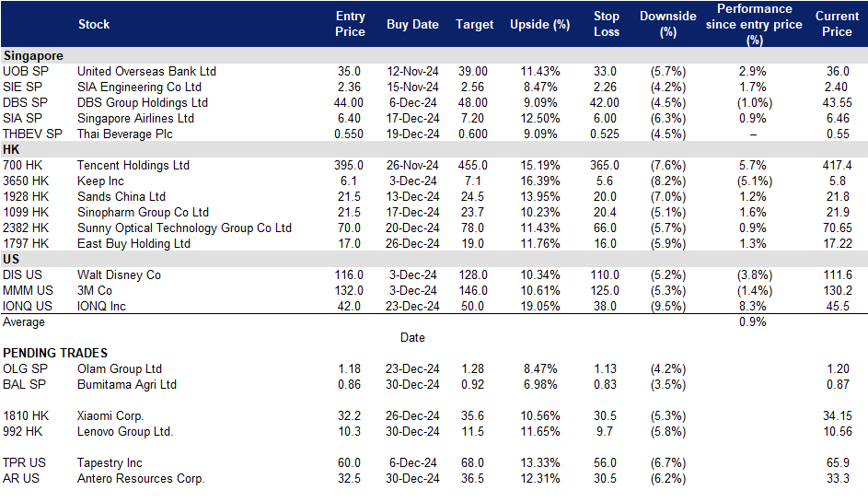Viewport: 868px width, 502px height.
Task: Click the 'Stop Loss' column header
Action: pos(607,24)
